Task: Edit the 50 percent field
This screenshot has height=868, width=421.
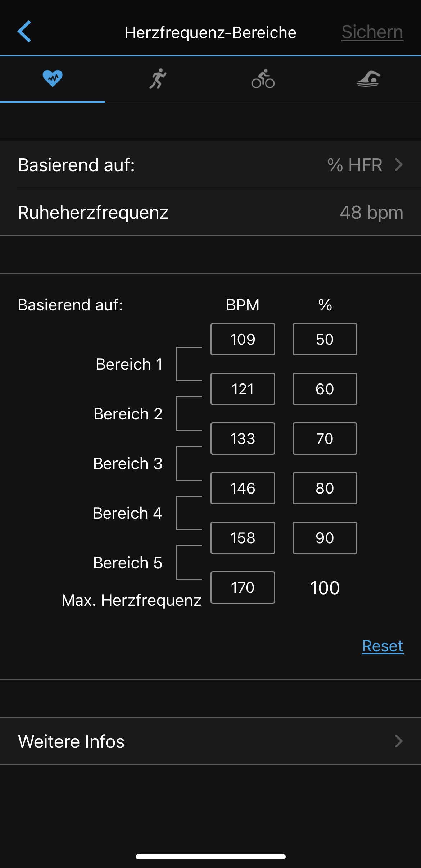Action: pos(325,339)
